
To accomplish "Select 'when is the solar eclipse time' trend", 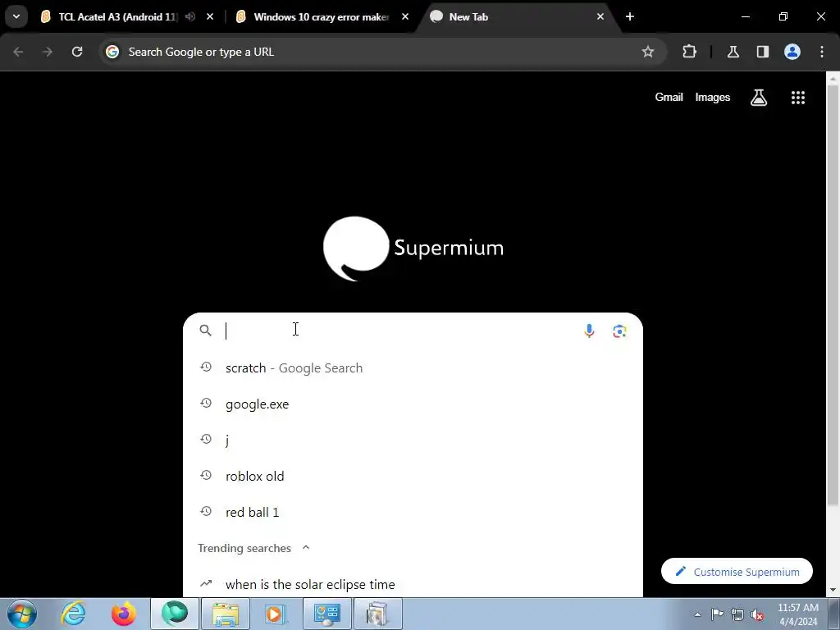I will (x=413, y=584).
